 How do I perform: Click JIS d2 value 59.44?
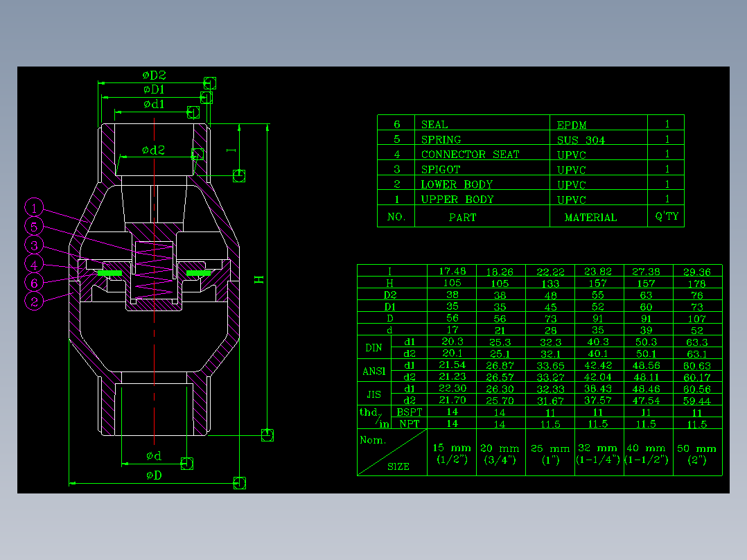pyautogui.click(x=697, y=401)
